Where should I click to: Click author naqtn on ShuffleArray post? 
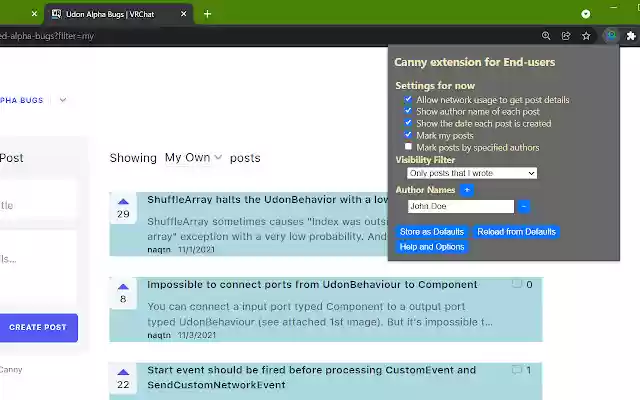(x=159, y=249)
